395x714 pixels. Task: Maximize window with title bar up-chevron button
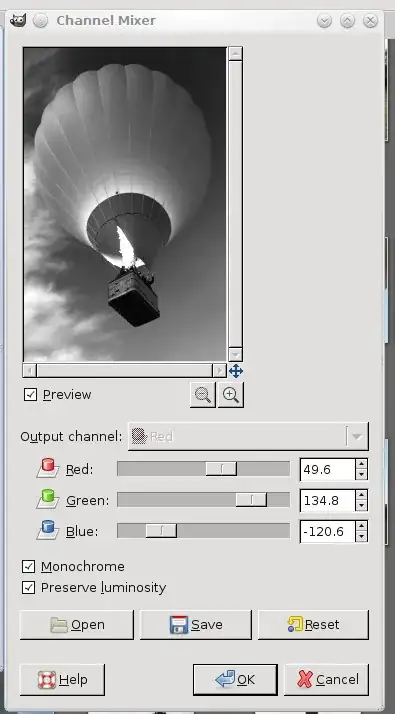pos(347,20)
